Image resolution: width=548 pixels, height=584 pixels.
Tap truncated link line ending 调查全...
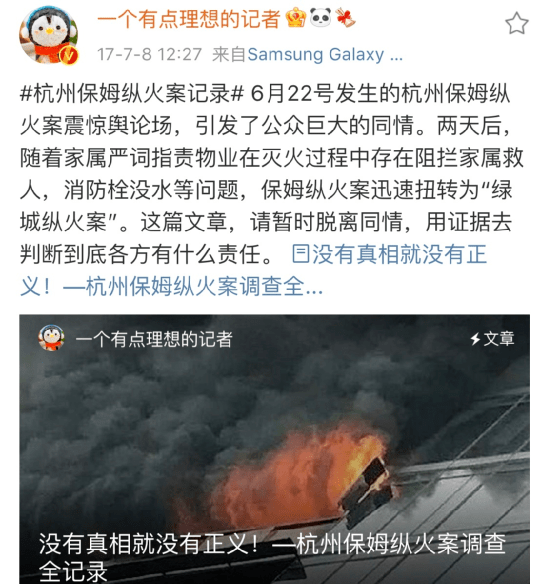tap(171, 286)
